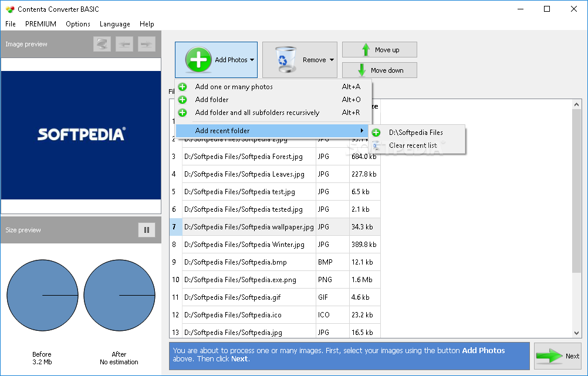588x376 pixels.
Task: Click the recycle bin Remove icon
Action: 285,60
